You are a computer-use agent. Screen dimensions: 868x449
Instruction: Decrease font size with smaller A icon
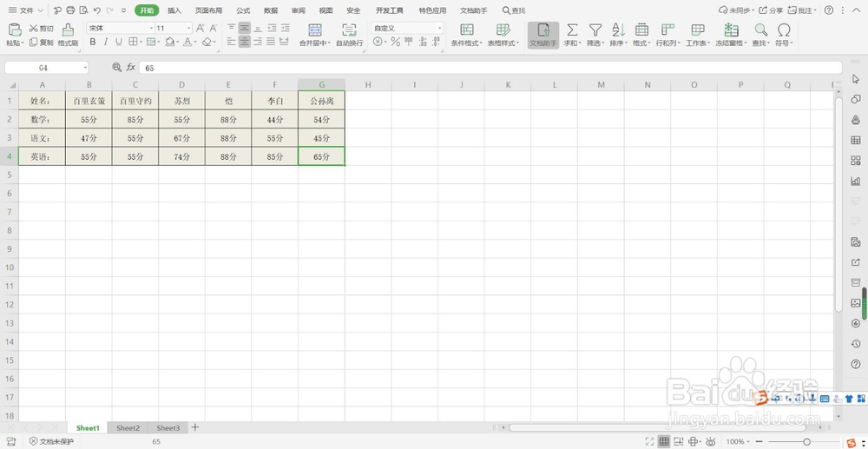[x=214, y=29]
